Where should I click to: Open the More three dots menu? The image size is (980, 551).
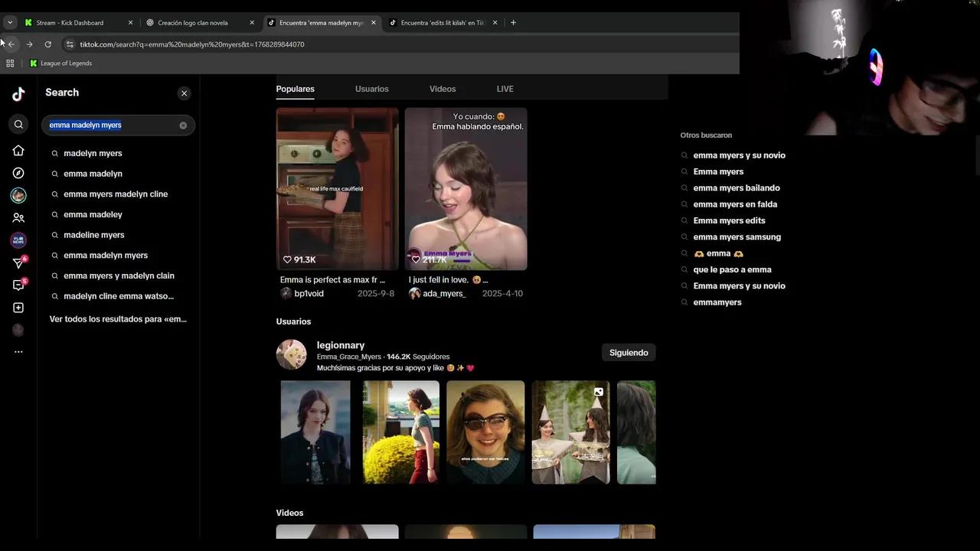pyautogui.click(x=18, y=352)
